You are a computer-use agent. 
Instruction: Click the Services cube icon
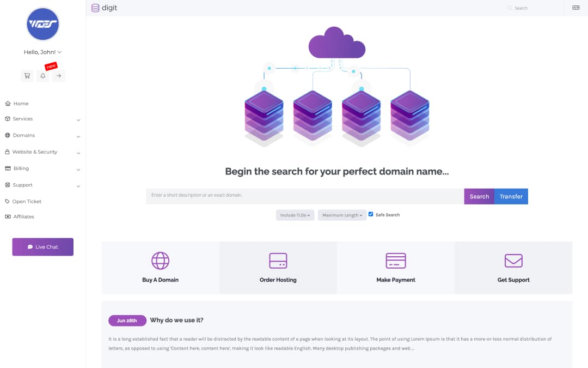pyautogui.click(x=8, y=119)
